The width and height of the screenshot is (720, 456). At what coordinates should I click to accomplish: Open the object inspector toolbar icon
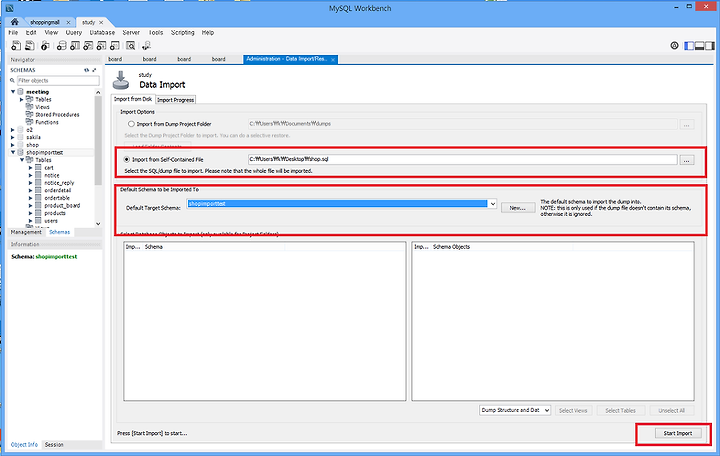point(45,45)
